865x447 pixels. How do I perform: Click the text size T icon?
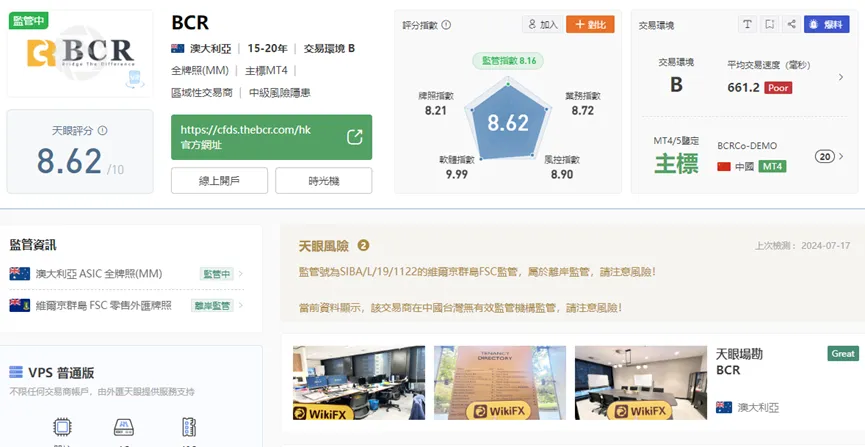[747, 24]
